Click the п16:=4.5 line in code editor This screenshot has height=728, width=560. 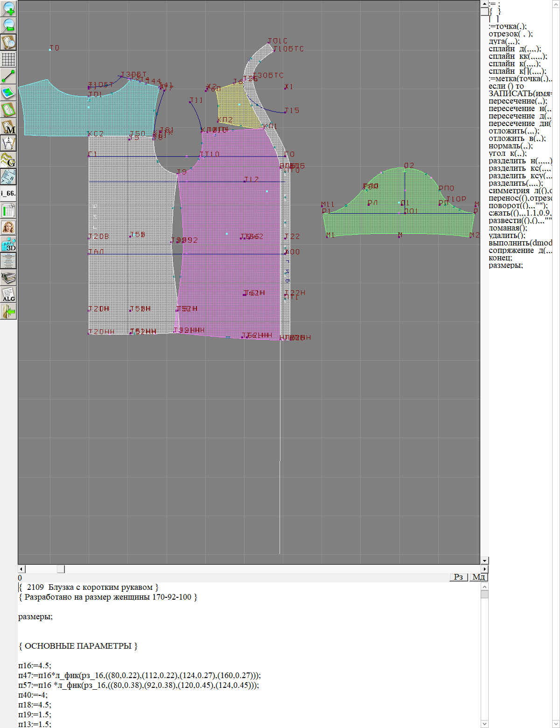pos(35,665)
